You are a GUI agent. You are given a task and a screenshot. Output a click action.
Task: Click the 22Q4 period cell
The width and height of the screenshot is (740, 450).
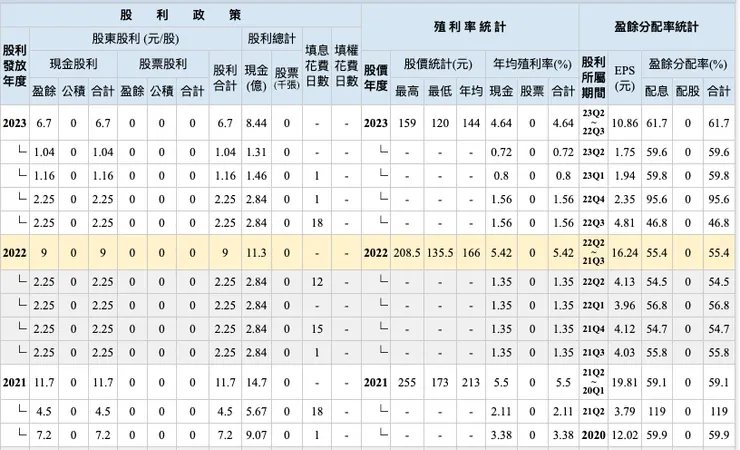593,198
